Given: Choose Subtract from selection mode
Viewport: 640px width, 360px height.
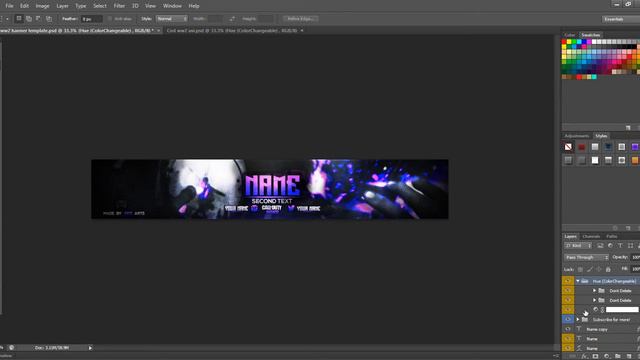Looking at the screenshot, I should (38, 19).
